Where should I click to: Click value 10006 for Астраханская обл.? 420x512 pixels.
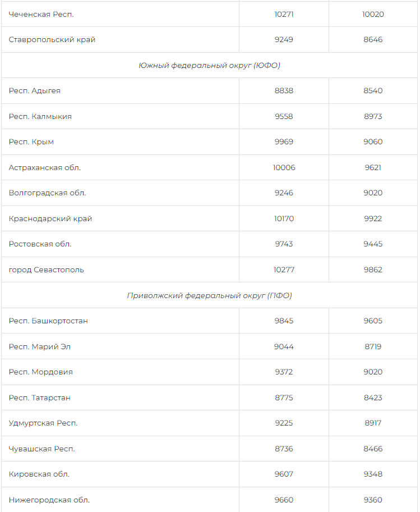click(x=284, y=168)
